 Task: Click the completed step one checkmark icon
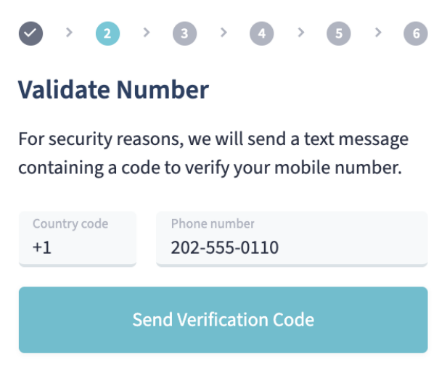(31, 33)
